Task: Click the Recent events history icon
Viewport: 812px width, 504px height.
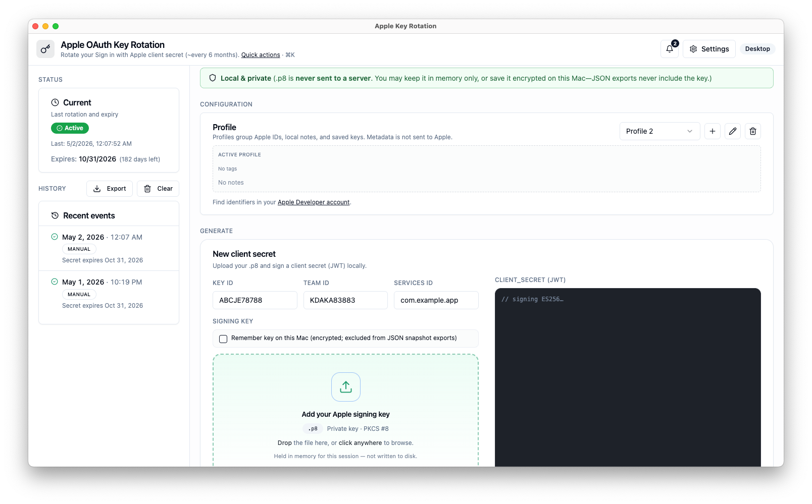Action: click(55, 215)
